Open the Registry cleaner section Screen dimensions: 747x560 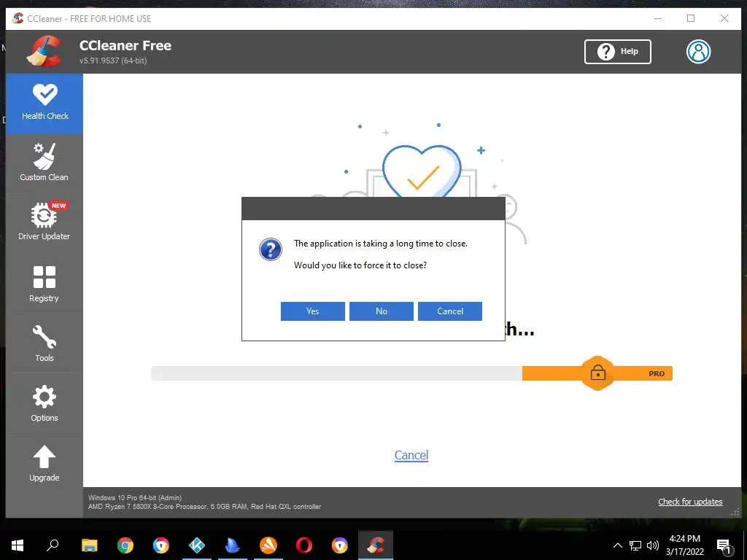[x=44, y=284]
